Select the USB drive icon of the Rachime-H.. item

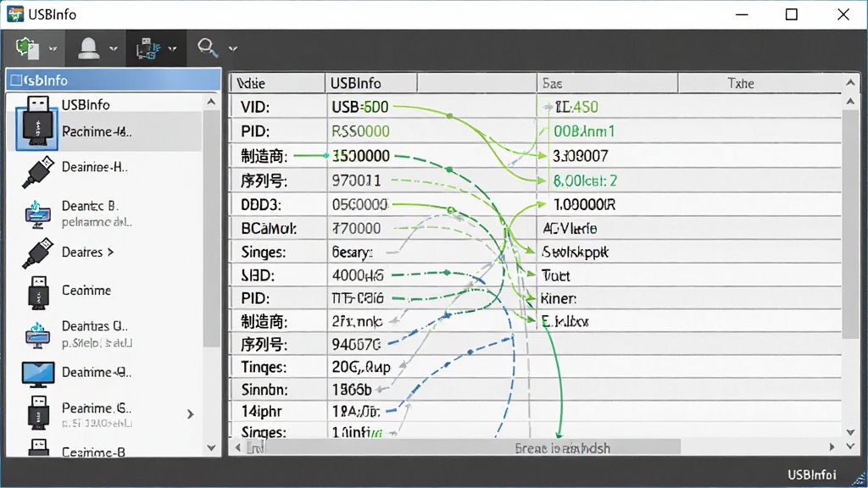click(x=37, y=122)
